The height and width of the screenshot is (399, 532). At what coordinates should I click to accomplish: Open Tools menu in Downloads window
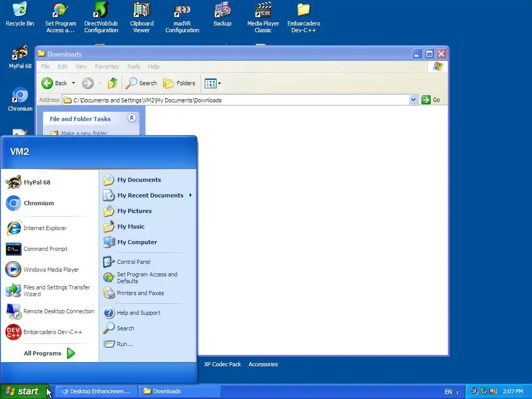134,66
